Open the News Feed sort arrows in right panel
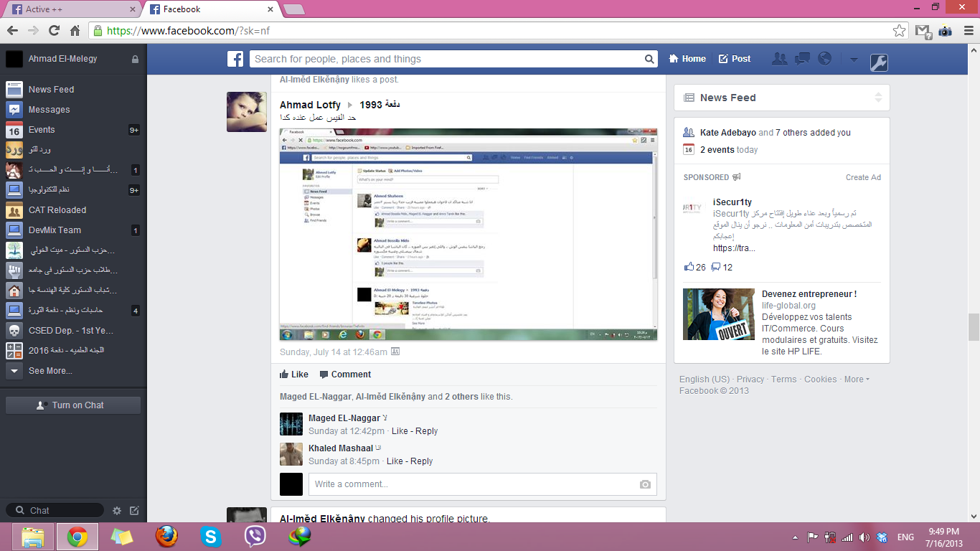Screen dimensions: 980x551 878,98
